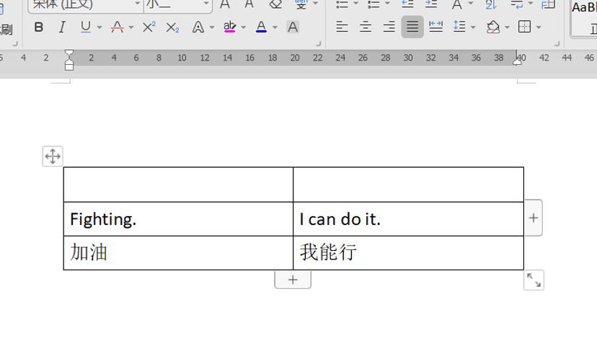
Task: Click the 'Fighting.' table cell
Action: point(178,219)
